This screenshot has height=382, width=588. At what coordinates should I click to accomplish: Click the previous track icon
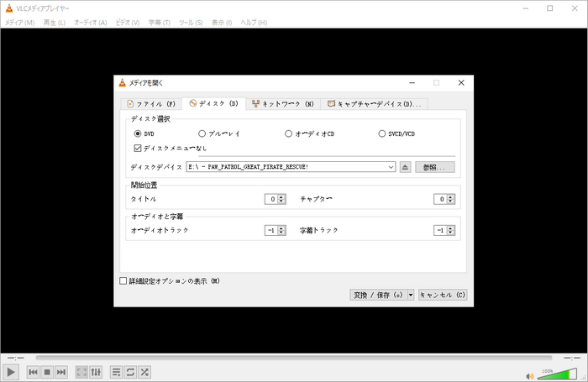click(33, 372)
